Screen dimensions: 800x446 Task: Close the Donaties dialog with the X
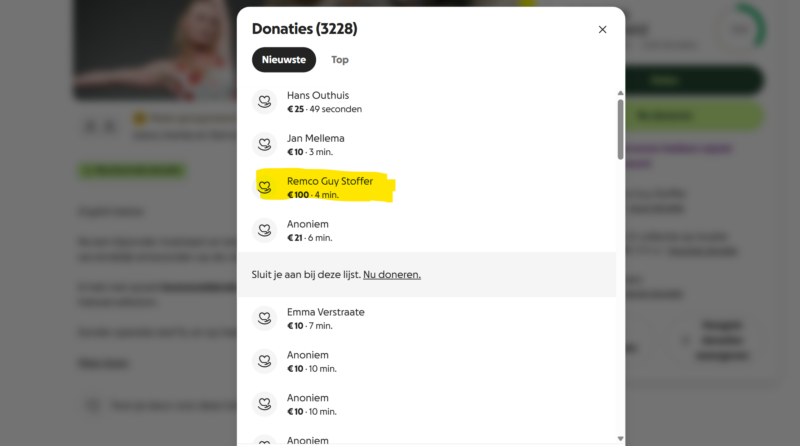[x=603, y=30]
